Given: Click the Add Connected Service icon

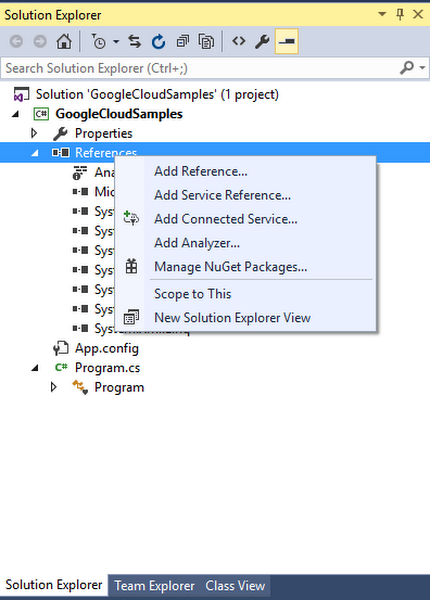Looking at the screenshot, I should (131, 218).
